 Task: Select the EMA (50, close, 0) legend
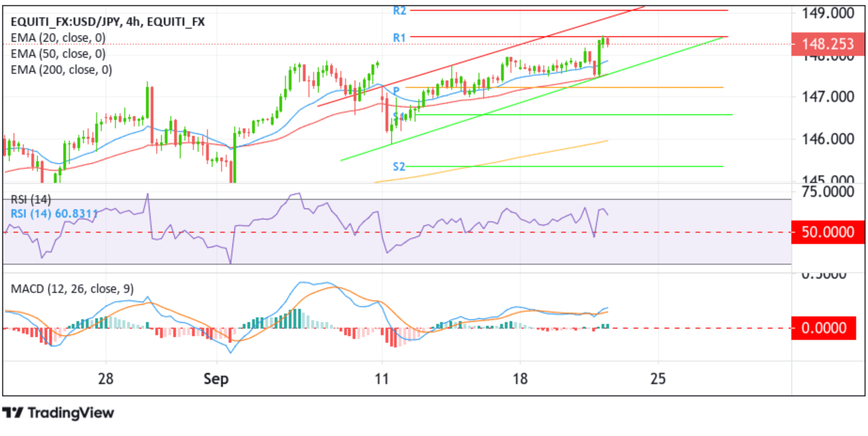(x=58, y=54)
